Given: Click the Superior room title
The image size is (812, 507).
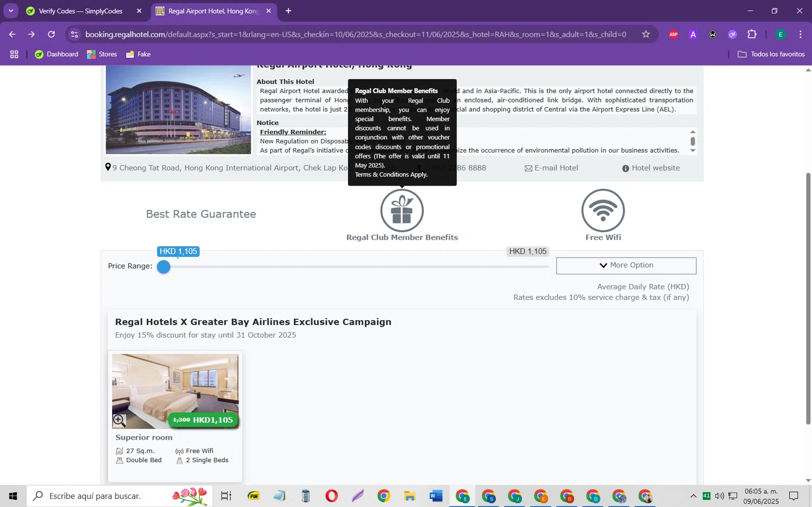Looking at the screenshot, I should tap(144, 437).
